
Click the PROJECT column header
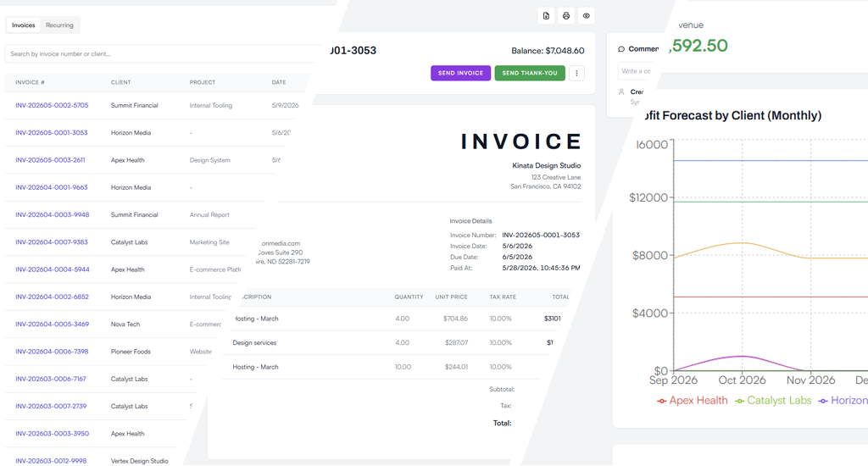point(203,82)
